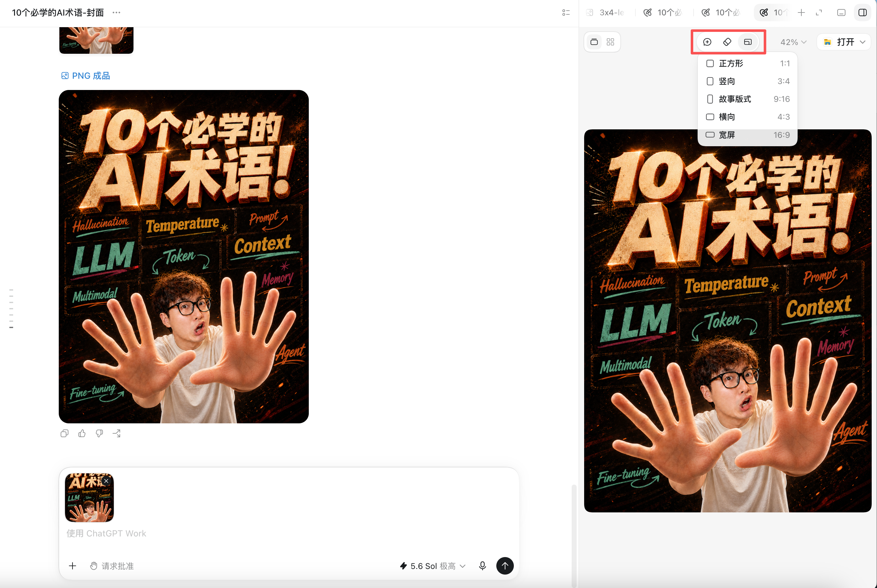
Task: Switch to the 3x4-le tab
Action: pyautogui.click(x=605, y=13)
